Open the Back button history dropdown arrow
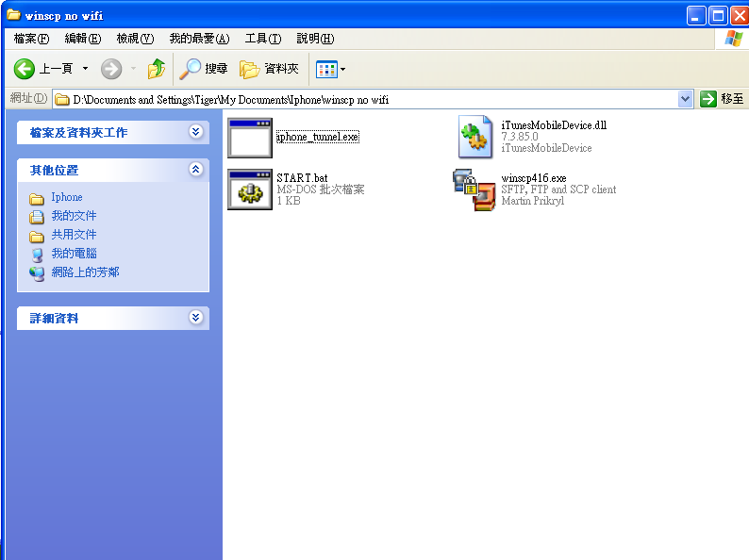749x560 pixels. 85,69
